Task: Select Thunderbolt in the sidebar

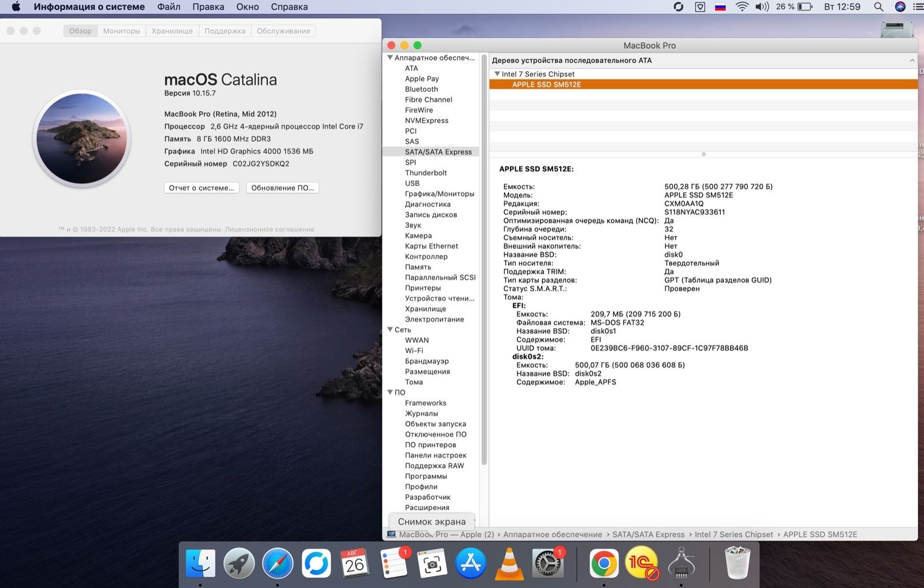Action: coord(426,173)
